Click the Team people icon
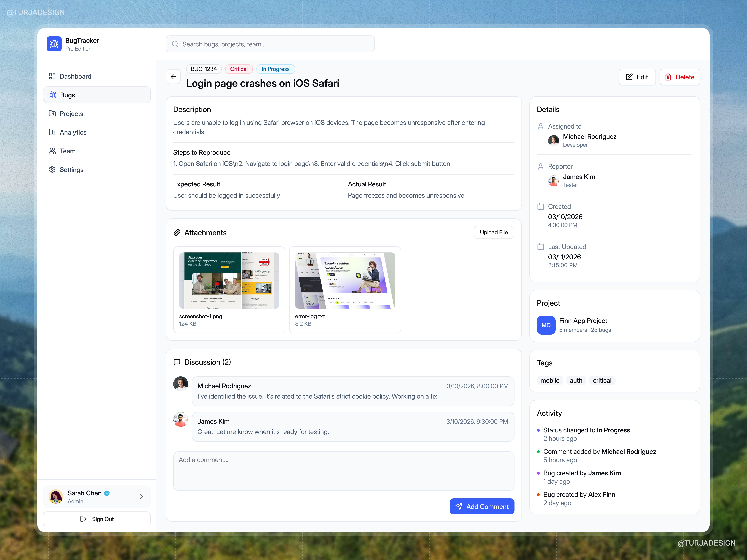 click(52, 151)
